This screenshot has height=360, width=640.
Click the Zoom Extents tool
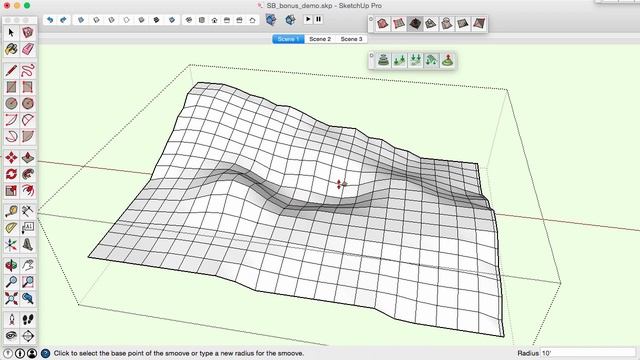click(x=11, y=299)
